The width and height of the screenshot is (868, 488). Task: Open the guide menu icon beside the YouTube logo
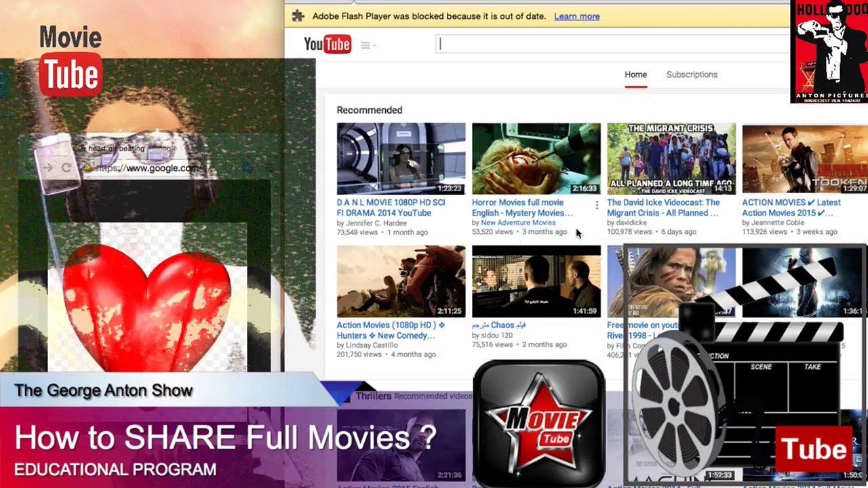click(367, 45)
